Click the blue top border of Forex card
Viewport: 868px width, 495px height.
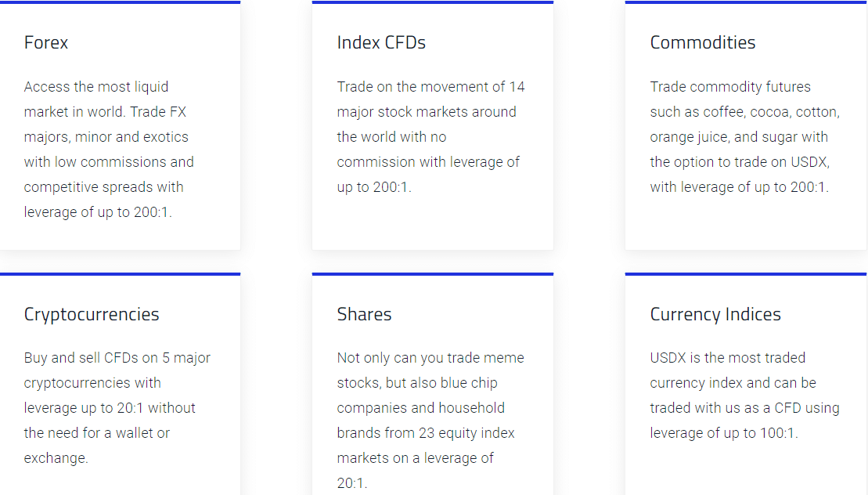(120, 2)
